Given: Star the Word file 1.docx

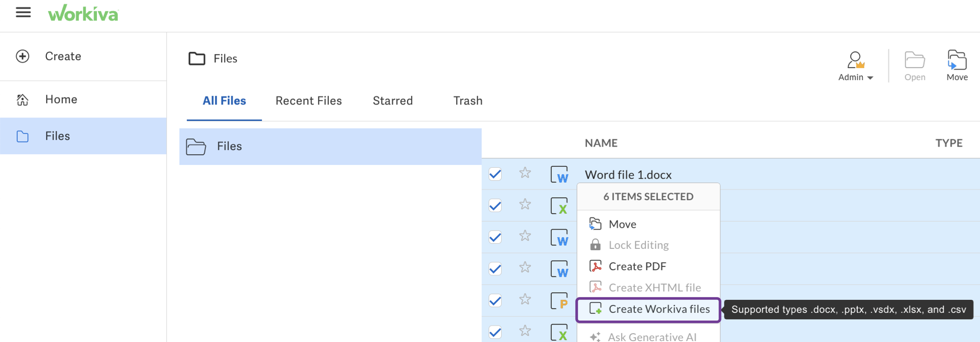Looking at the screenshot, I should pos(525,173).
